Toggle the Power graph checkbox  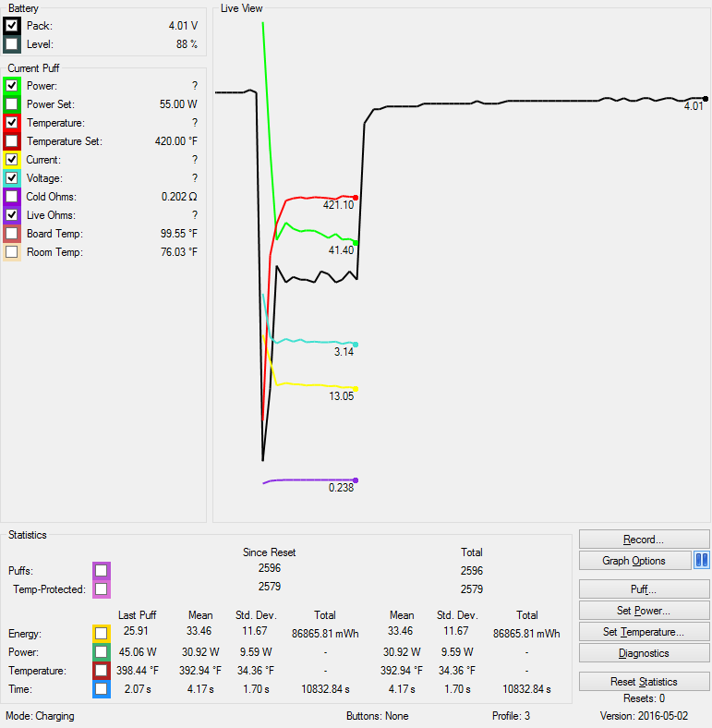[12, 86]
